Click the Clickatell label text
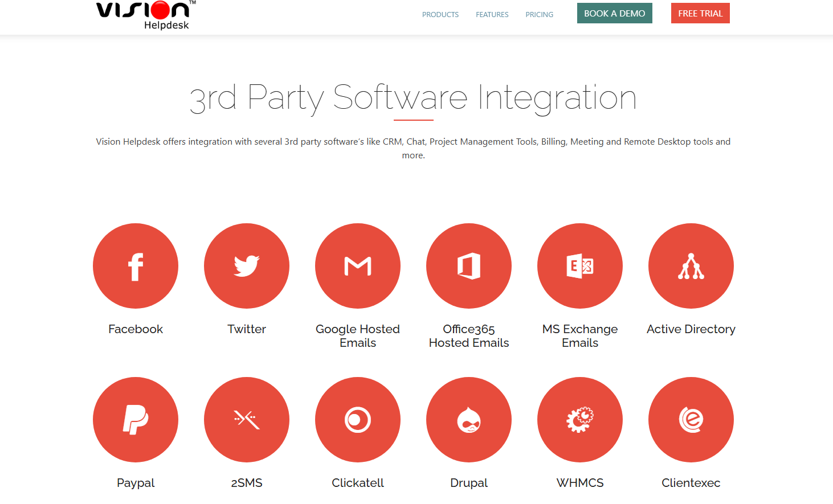This screenshot has width=833, height=504. point(358,483)
